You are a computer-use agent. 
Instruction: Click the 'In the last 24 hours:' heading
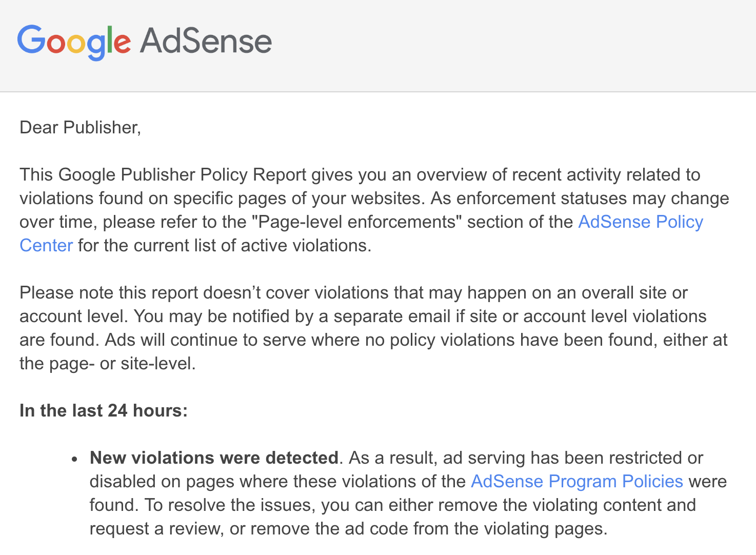(104, 410)
